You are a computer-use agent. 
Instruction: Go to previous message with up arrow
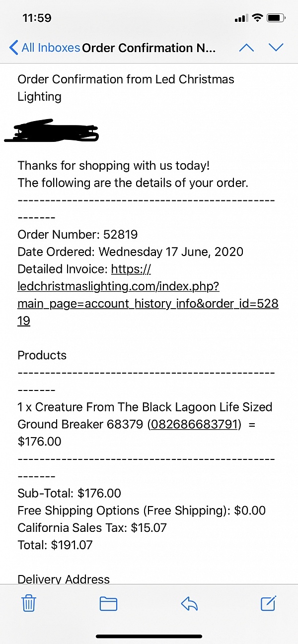(x=246, y=48)
